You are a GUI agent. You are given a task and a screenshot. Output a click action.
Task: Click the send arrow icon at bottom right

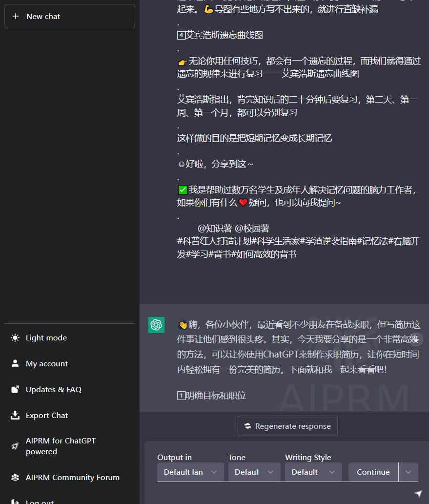point(418,494)
